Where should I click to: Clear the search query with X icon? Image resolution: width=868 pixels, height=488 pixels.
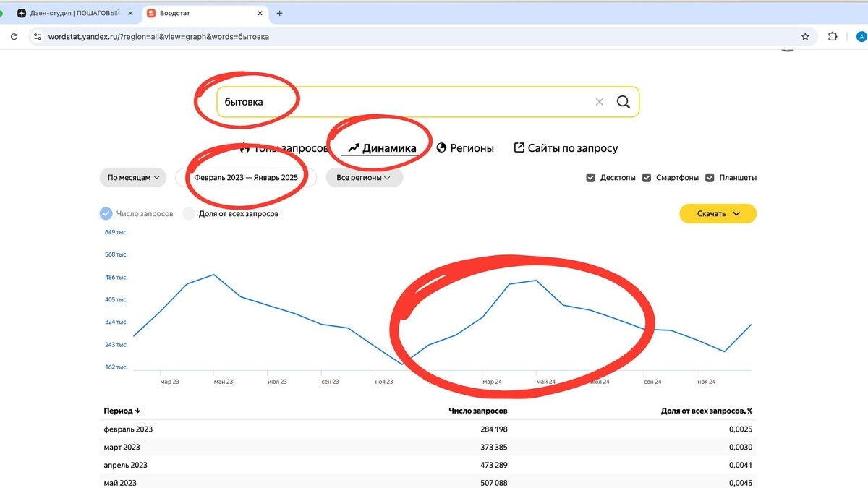click(x=599, y=102)
